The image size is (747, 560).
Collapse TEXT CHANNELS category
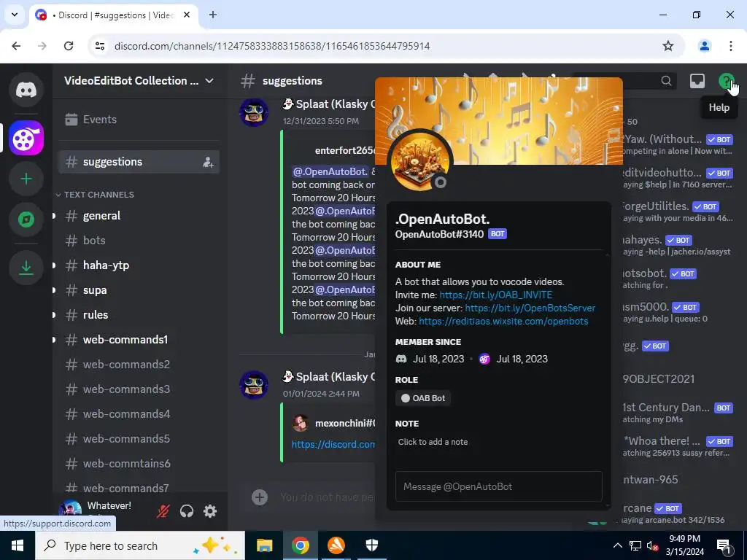click(x=95, y=195)
